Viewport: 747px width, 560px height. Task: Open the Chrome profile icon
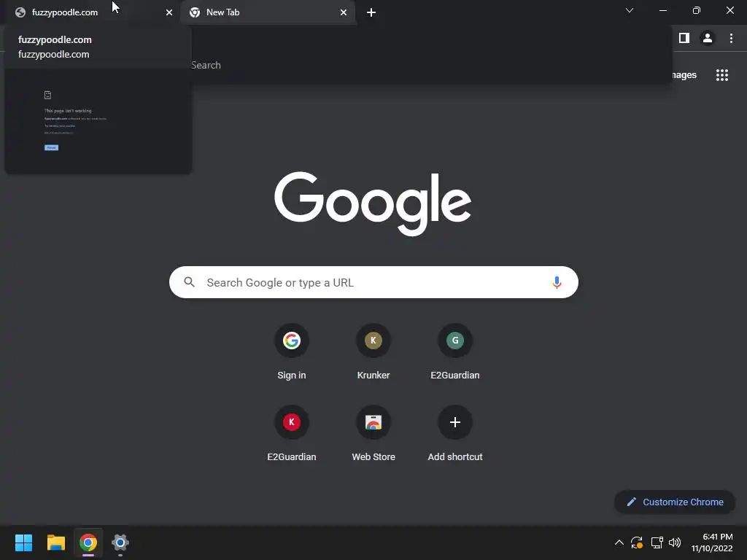coord(708,38)
